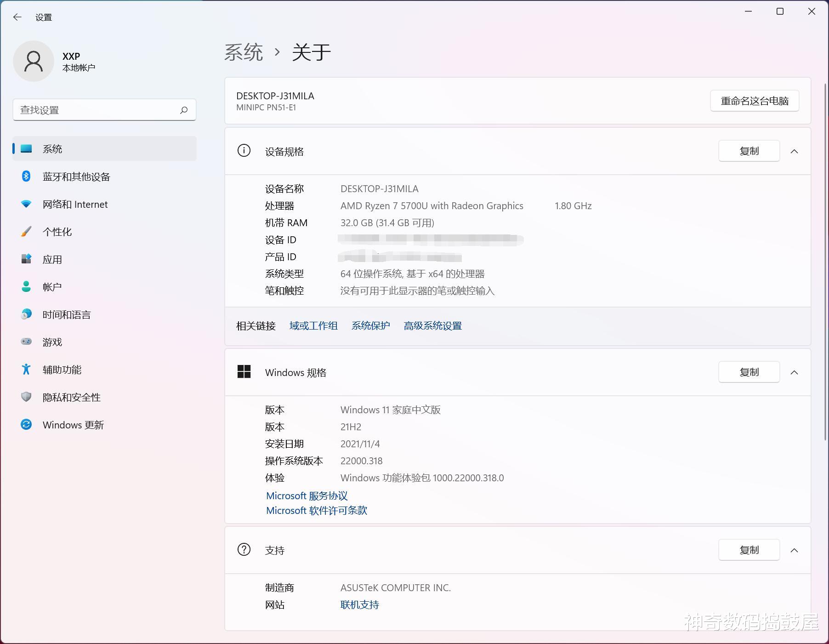Click the vertical scrollbar on the right
829x644 pixels.
825,262
